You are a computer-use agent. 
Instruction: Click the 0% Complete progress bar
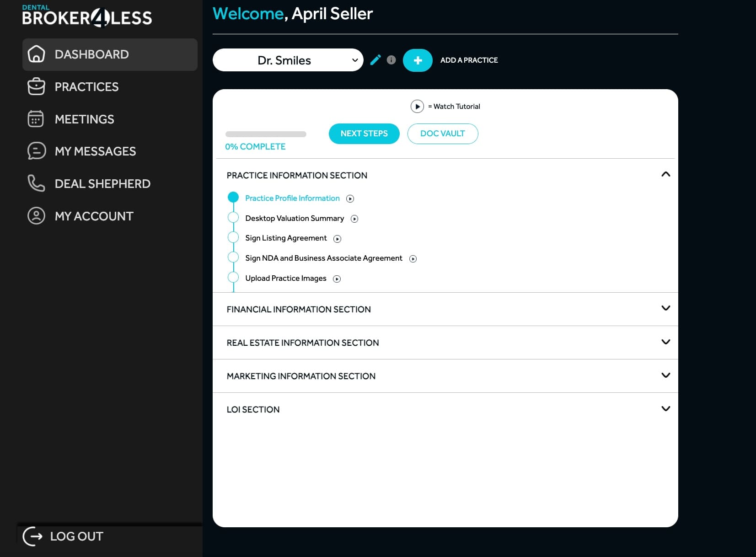click(265, 134)
